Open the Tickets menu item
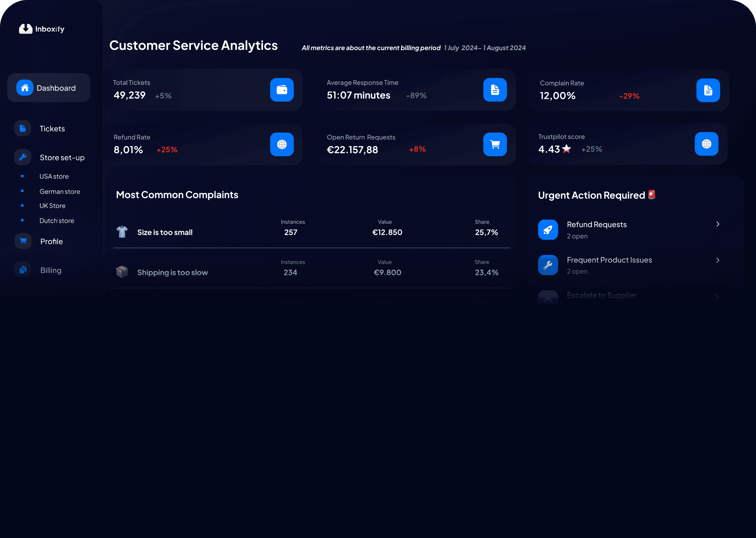 pyautogui.click(x=52, y=129)
